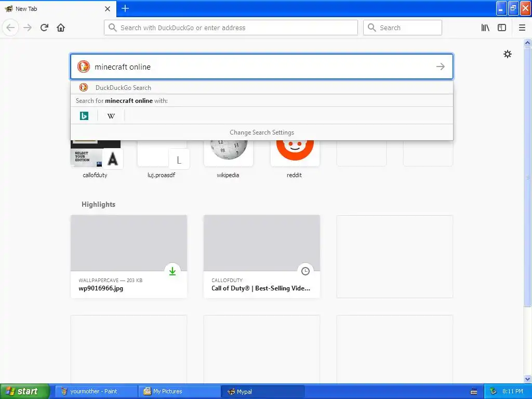Click the DuckDuckGo logo in search box

click(x=84, y=66)
